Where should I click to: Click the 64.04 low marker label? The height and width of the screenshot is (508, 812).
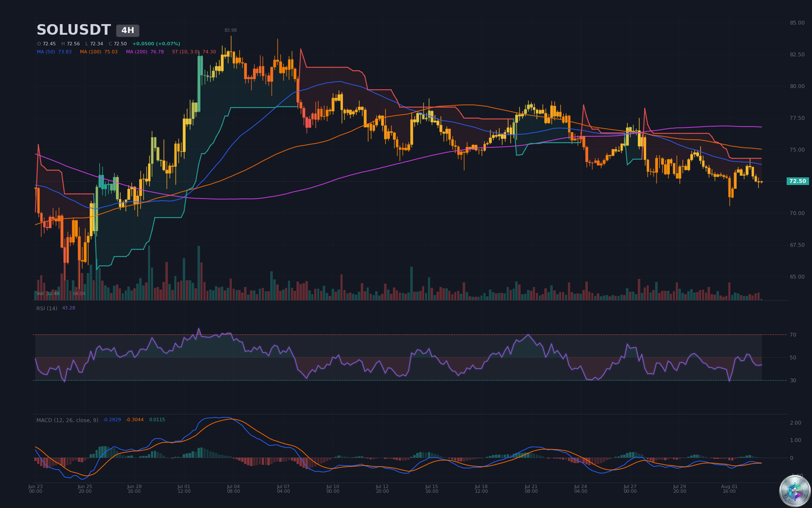[x=79, y=294]
